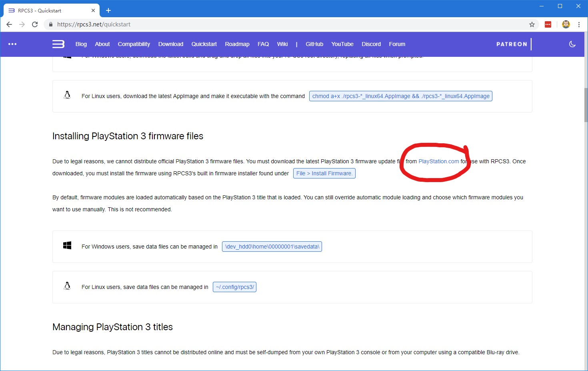Close the RPCS3 - Quickstart tab
Image resolution: width=588 pixels, height=371 pixels.
click(93, 10)
